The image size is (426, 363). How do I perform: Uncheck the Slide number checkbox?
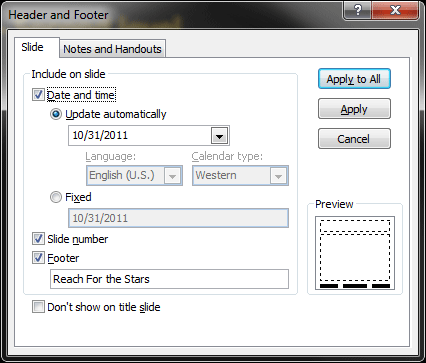38,239
